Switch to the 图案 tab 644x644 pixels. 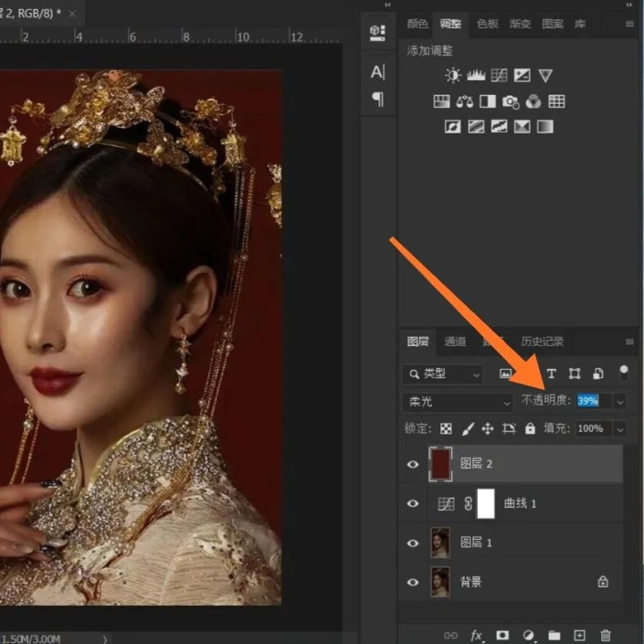point(553,24)
